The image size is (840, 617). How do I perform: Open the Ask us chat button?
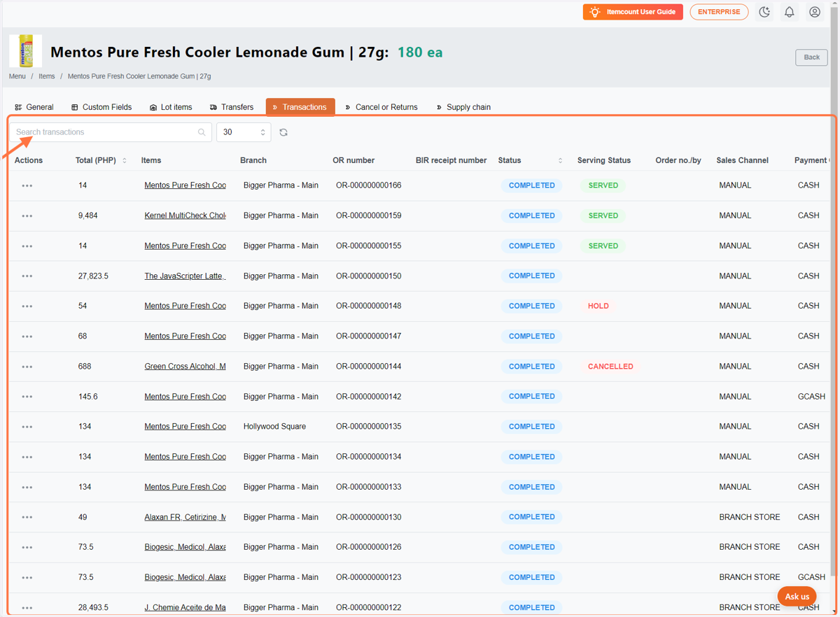797,597
